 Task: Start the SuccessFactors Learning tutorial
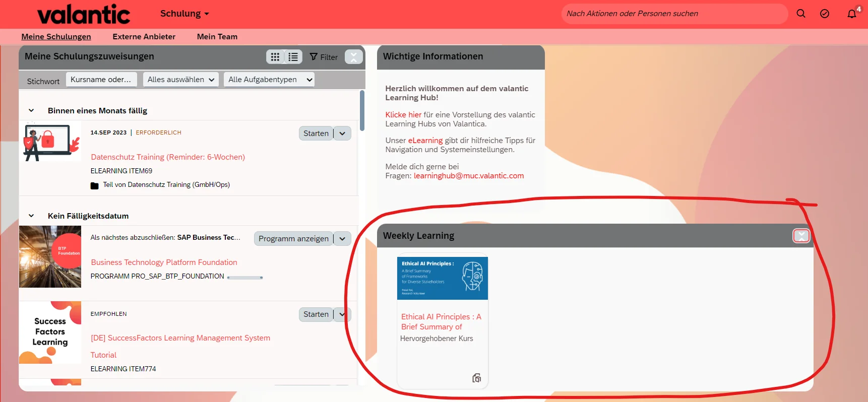click(x=316, y=314)
